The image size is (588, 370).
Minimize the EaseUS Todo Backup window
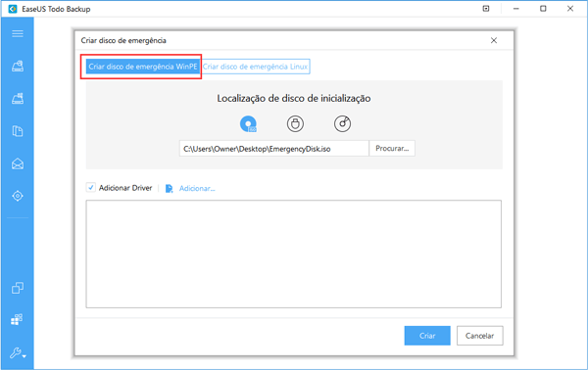(516, 9)
